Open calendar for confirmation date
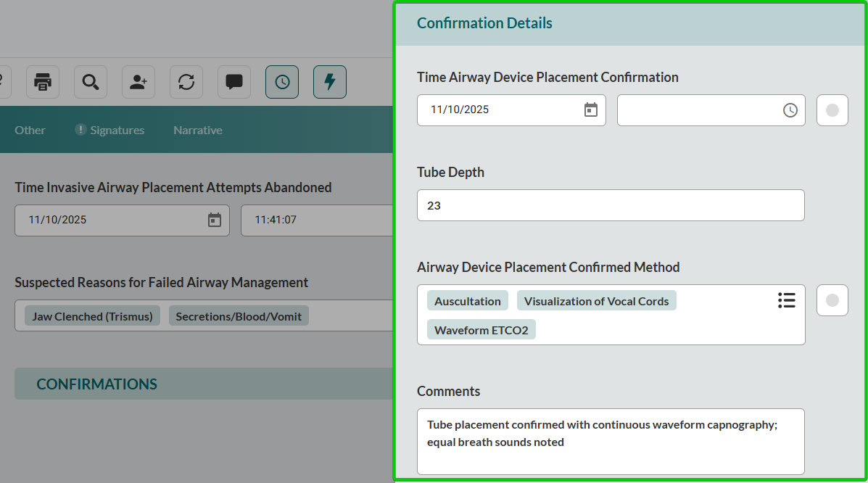This screenshot has height=483, width=868. click(x=591, y=110)
